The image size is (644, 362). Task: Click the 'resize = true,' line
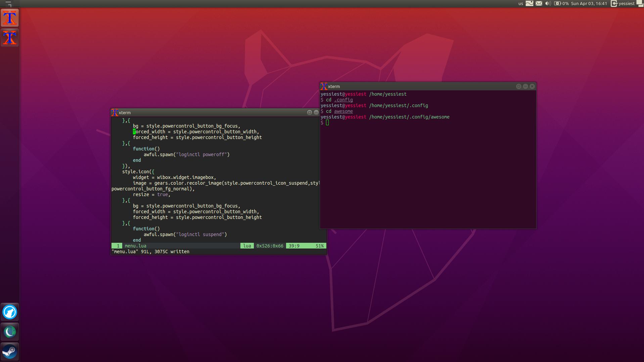[x=151, y=194]
